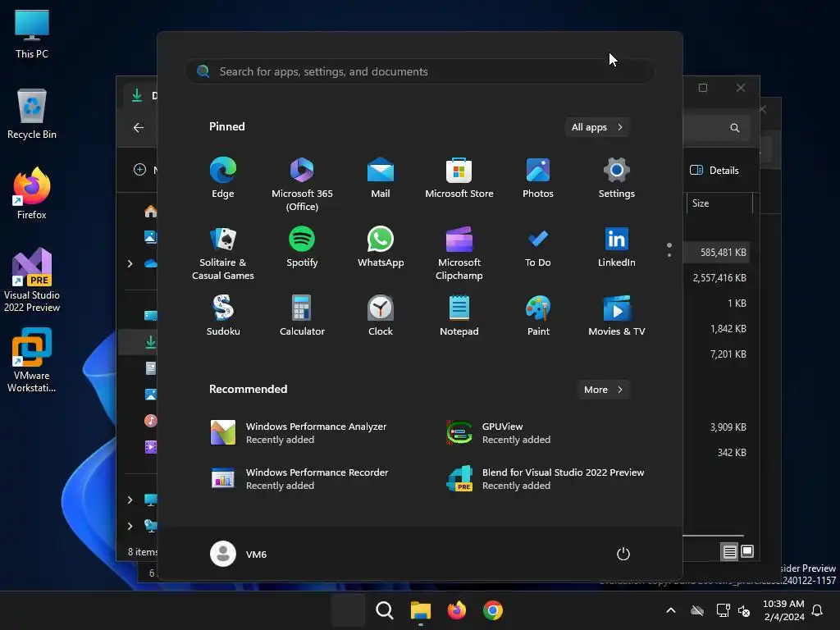Launch LinkedIn
Image resolution: width=840 pixels, height=630 pixels.
(x=617, y=247)
